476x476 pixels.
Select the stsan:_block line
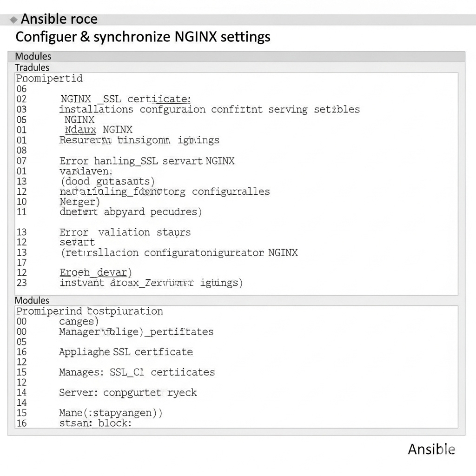click(95, 423)
